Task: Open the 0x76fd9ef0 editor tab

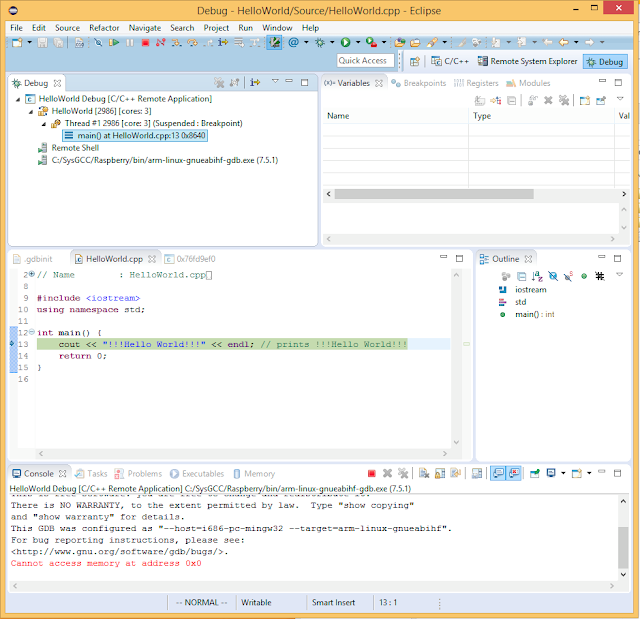Action: [191, 259]
